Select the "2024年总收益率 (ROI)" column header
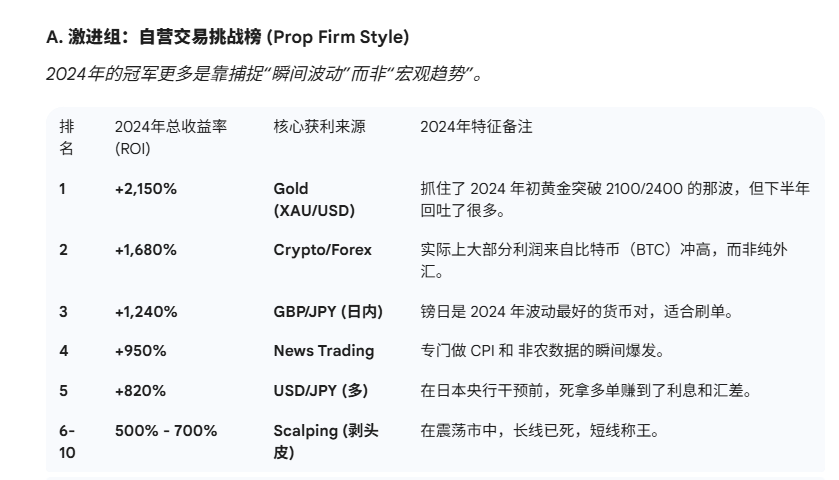This screenshot has height=480, width=839. coord(171,138)
